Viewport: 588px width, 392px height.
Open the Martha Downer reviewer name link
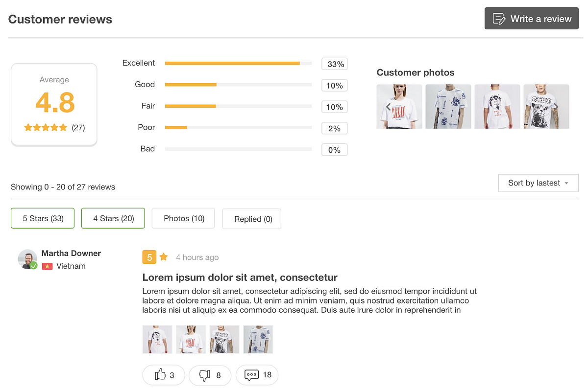(x=71, y=253)
